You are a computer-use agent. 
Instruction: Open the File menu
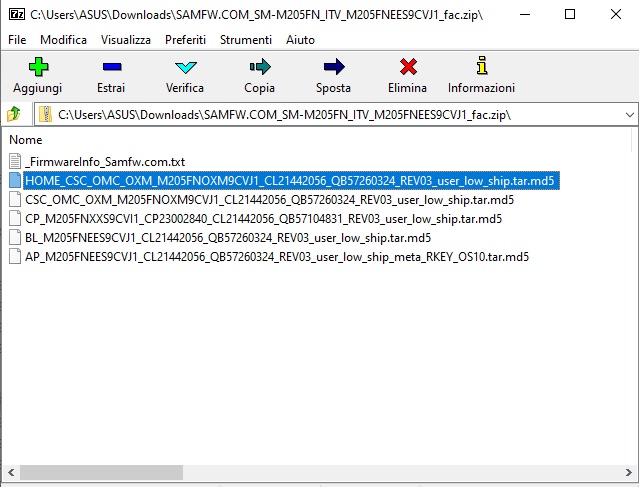pyautogui.click(x=17, y=40)
